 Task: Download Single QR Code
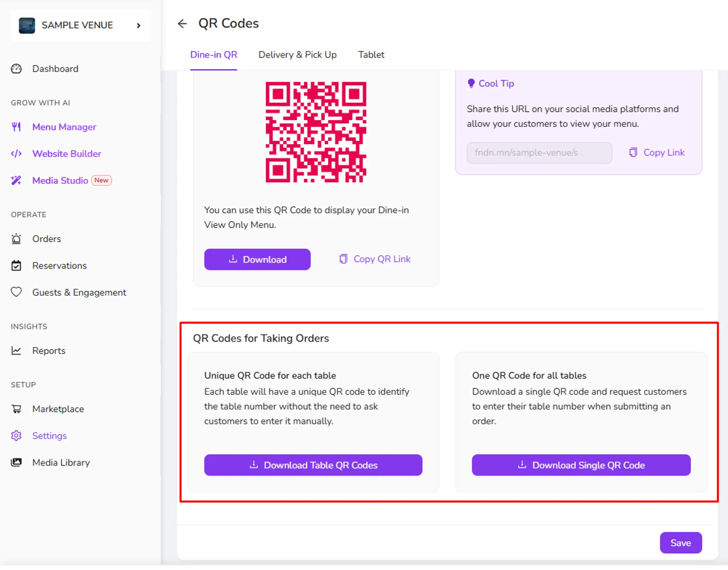point(581,465)
